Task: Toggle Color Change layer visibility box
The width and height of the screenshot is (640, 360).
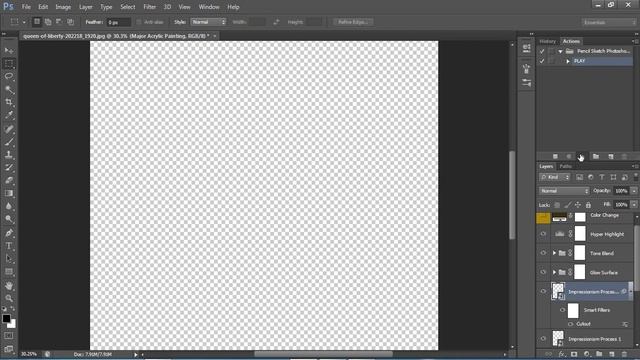Action: (543, 218)
